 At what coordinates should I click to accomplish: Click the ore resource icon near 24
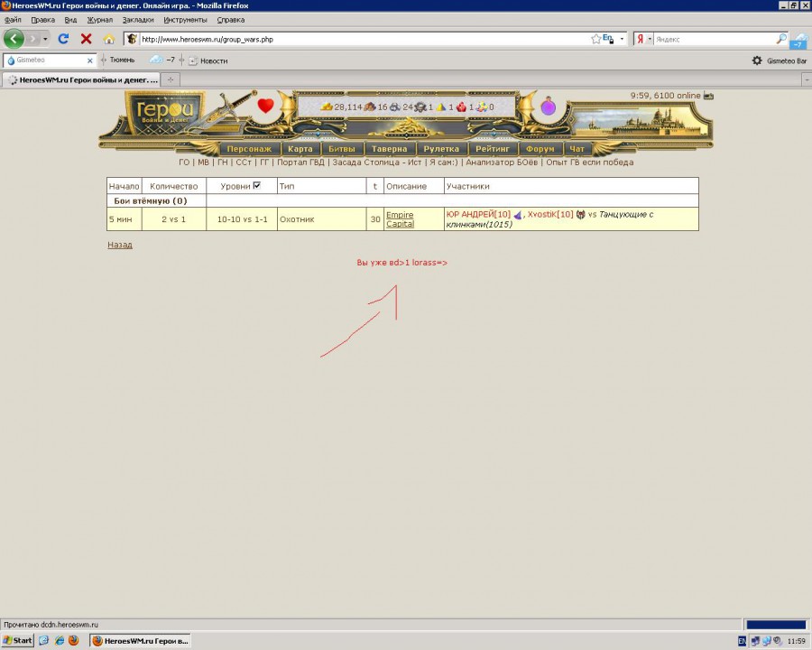point(395,107)
